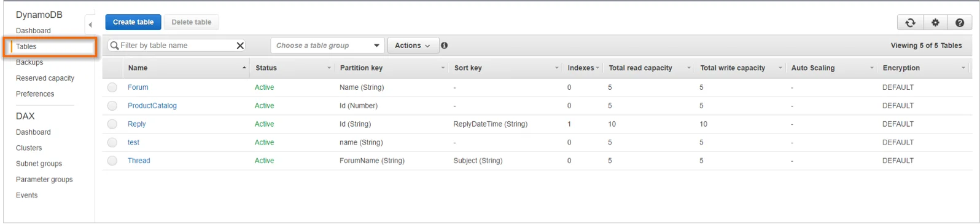980x224 pixels.
Task: Click the ForumName (String) partition key cell
Action: [x=372, y=161]
